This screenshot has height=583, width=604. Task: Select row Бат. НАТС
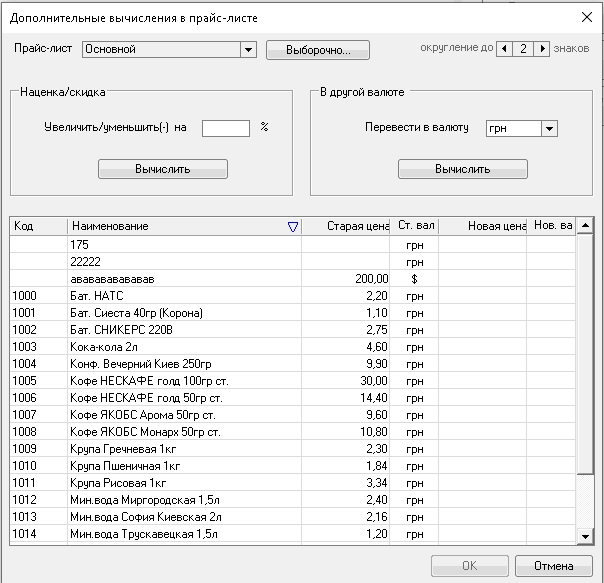coord(293,296)
